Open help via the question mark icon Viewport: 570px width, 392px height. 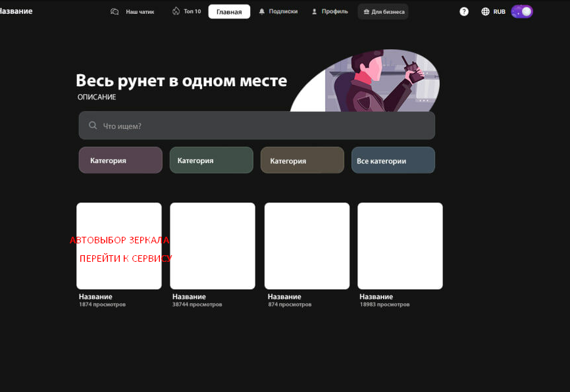464,11
